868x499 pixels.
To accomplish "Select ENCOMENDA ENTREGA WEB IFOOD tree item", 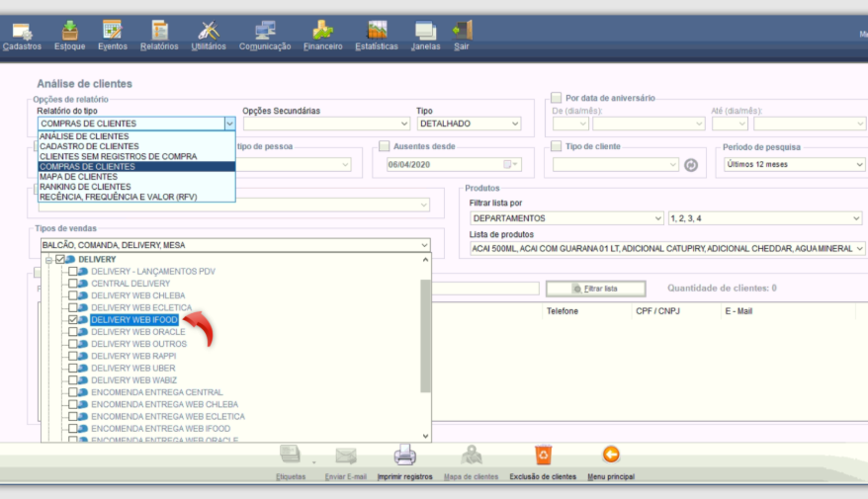I will coord(160,429).
